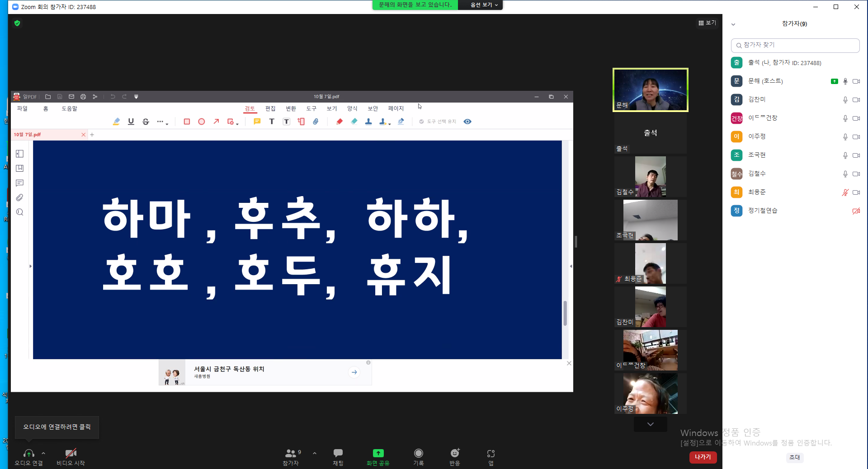Open the more annotation tools dropdown
The height and width of the screenshot is (469, 868).
tap(163, 122)
